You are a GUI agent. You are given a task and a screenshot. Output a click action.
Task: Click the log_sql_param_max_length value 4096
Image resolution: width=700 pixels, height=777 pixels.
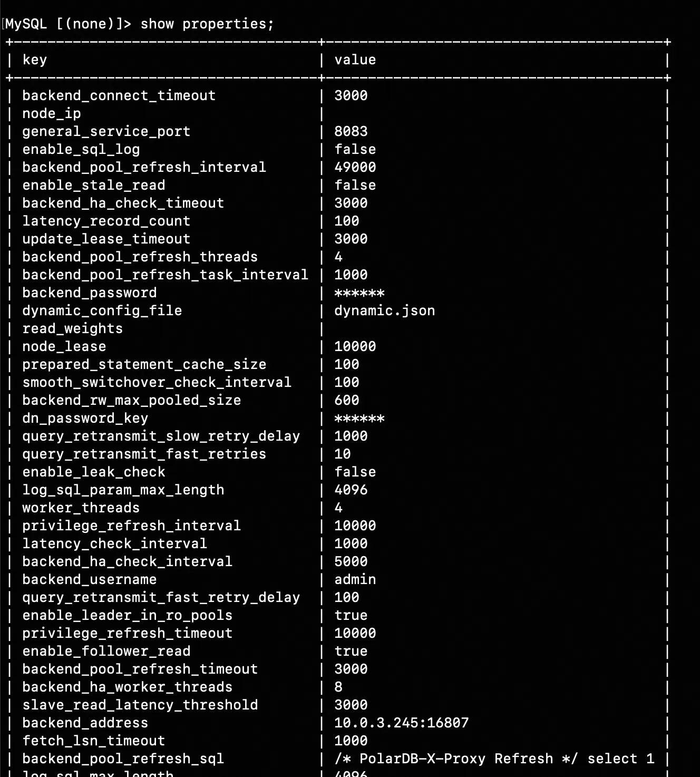(351, 490)
